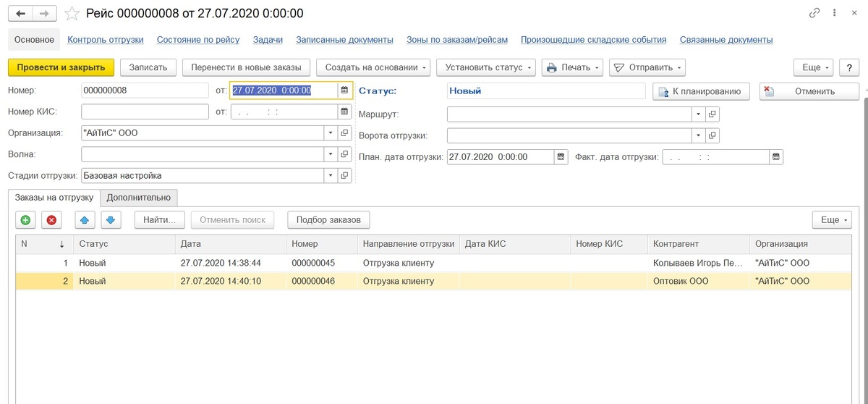Select order row number 000000045
The image size is (868, 404).
[433, 263]
